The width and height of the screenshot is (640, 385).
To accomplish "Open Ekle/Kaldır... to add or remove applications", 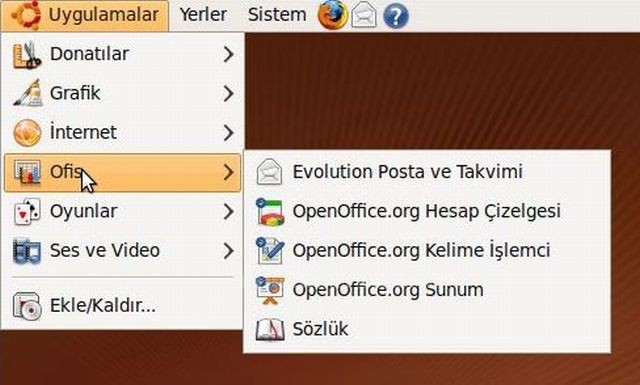I will [122, 306].
